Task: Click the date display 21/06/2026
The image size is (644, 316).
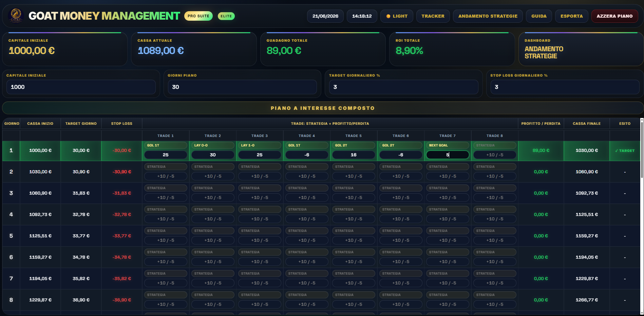Action: (325, 16)
